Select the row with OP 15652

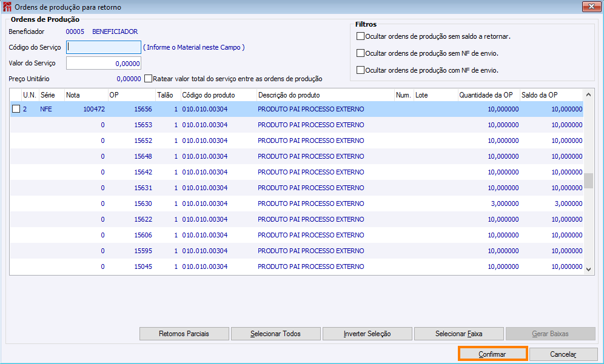pyautogui.click(x=297, y=141)
